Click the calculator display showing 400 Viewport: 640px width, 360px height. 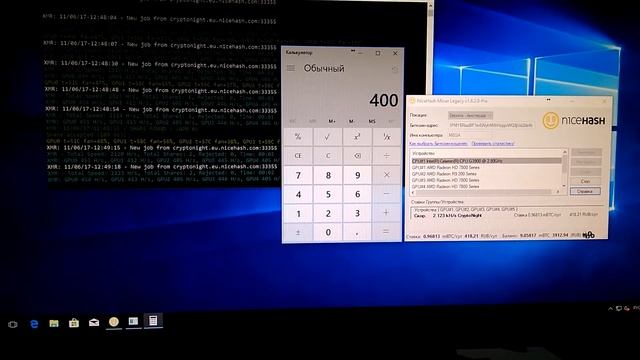(x=383, y=100)
